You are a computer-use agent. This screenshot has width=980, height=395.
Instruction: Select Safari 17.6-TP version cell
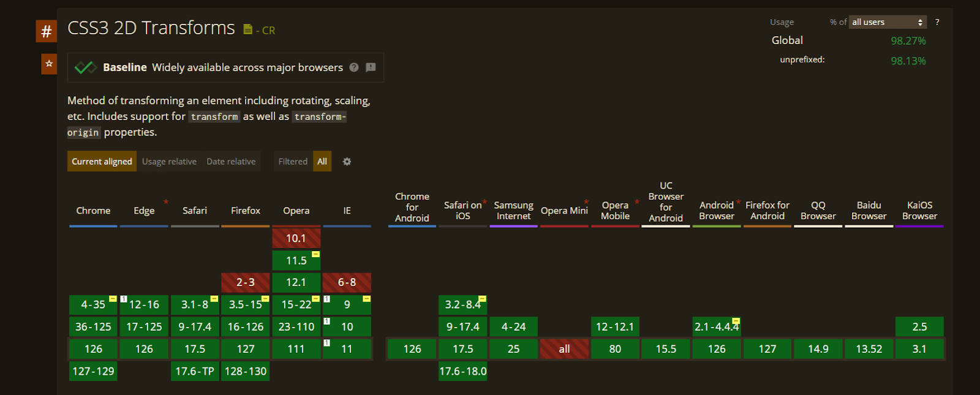tap(195, 371)
